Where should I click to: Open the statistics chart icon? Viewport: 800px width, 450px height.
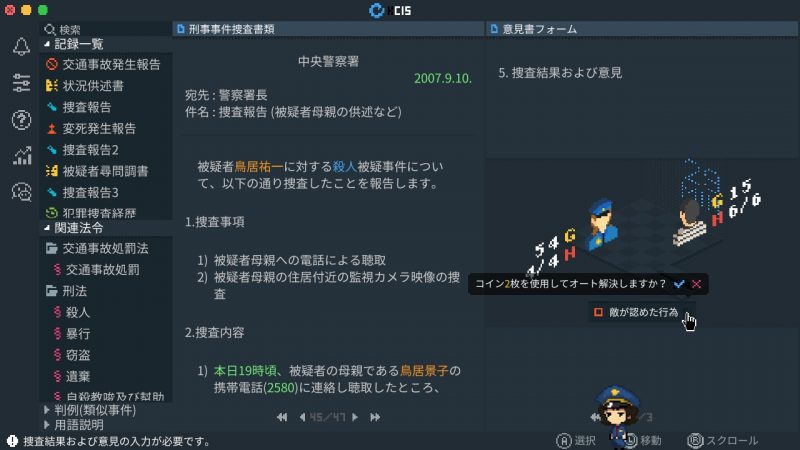click(21, 156)
